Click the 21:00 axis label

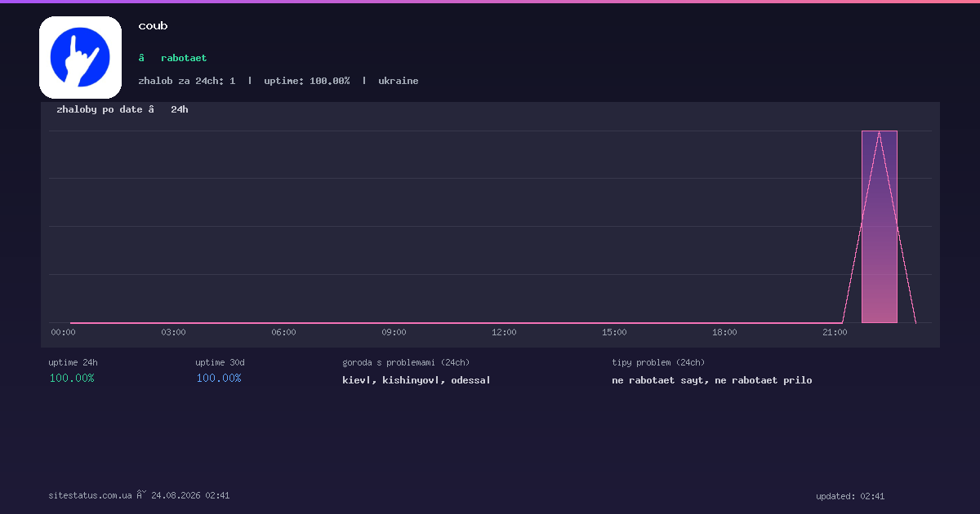point(835,332)
